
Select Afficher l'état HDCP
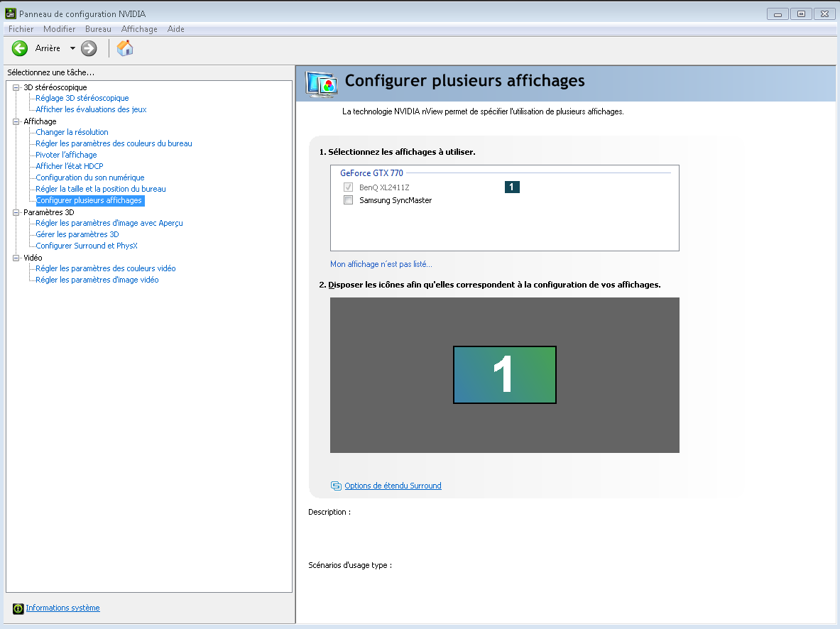click(69, 166)
